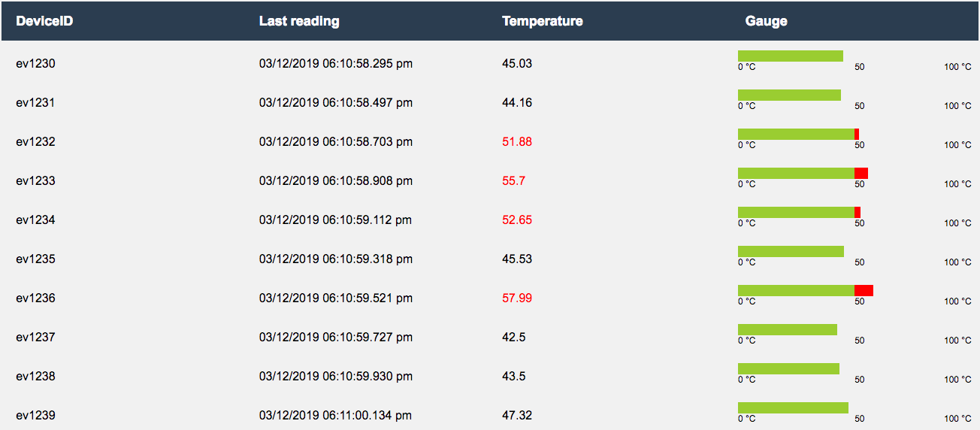Screen dimensions: 980x430
Task: Click the ev1239 gauge bar
Action: (x=793, y=407)
